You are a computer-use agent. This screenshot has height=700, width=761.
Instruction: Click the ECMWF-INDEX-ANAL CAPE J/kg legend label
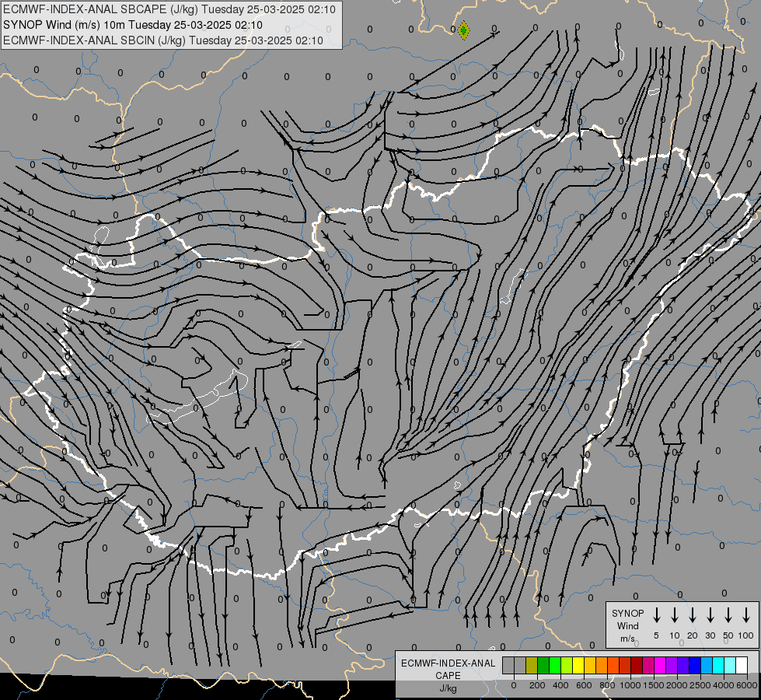point(448,675)
